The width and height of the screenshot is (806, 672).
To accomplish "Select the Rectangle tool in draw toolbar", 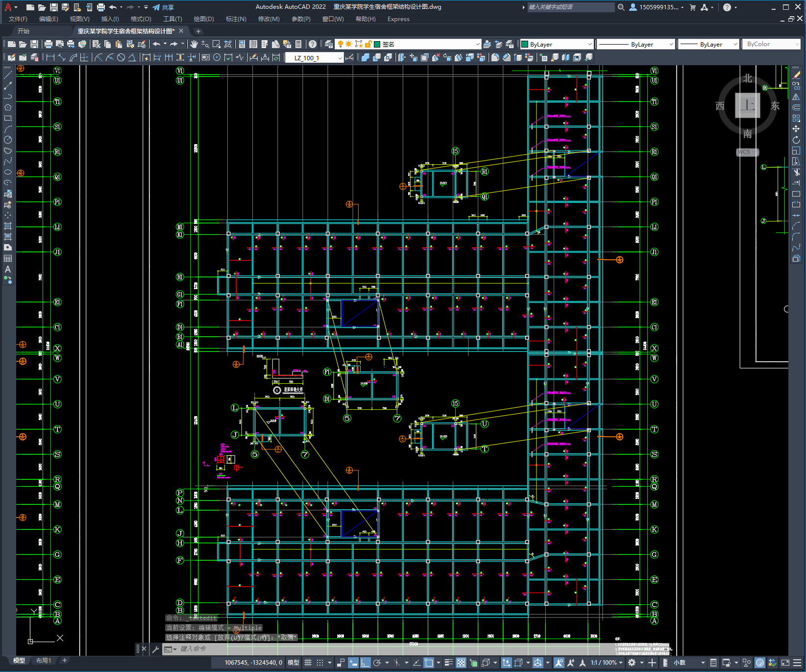I will click(8, 118).
